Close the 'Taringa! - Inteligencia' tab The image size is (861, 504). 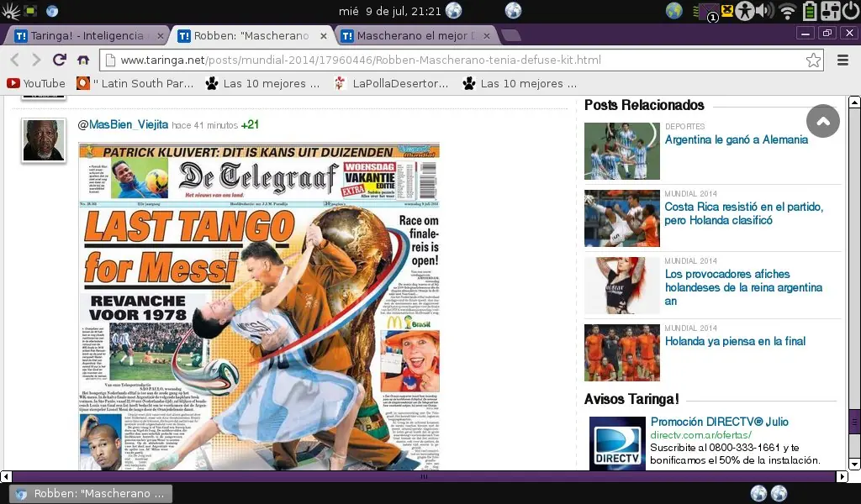[x=161, y=35]
